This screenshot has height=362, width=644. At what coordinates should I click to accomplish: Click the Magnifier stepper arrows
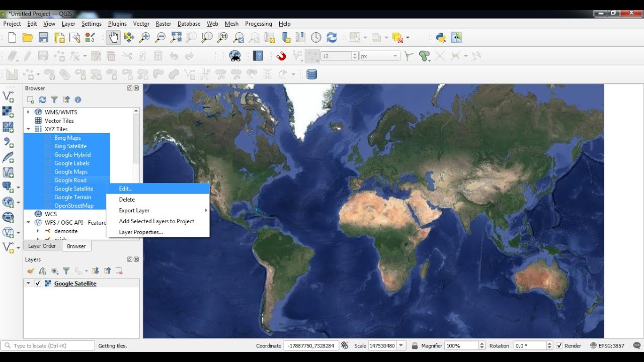(x=482, y=346)
